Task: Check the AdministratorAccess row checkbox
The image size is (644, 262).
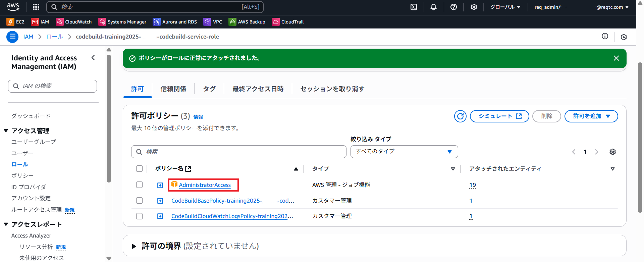Action: click(139, 185)
